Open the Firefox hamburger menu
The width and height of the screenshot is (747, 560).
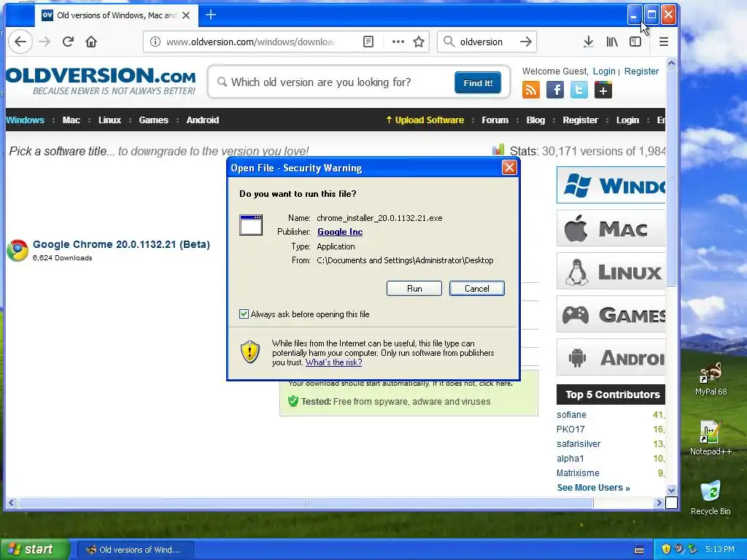coord(664,42)
